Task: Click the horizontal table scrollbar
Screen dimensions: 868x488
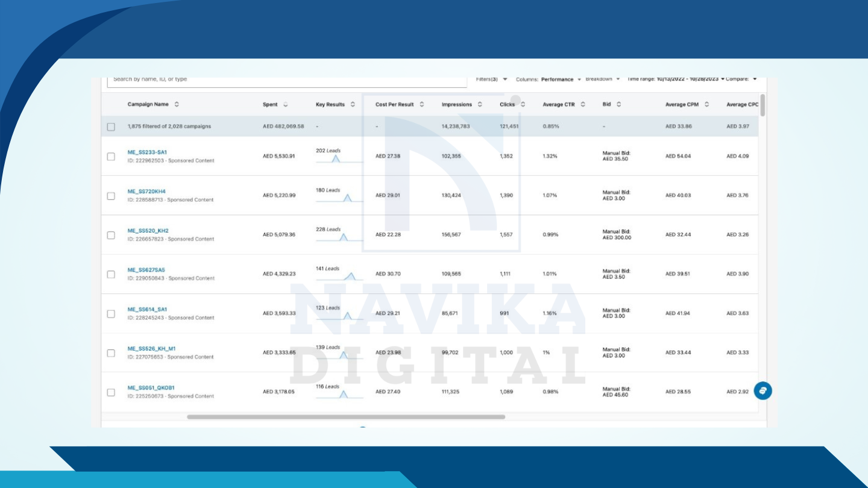Action: (x=346, y=417)
